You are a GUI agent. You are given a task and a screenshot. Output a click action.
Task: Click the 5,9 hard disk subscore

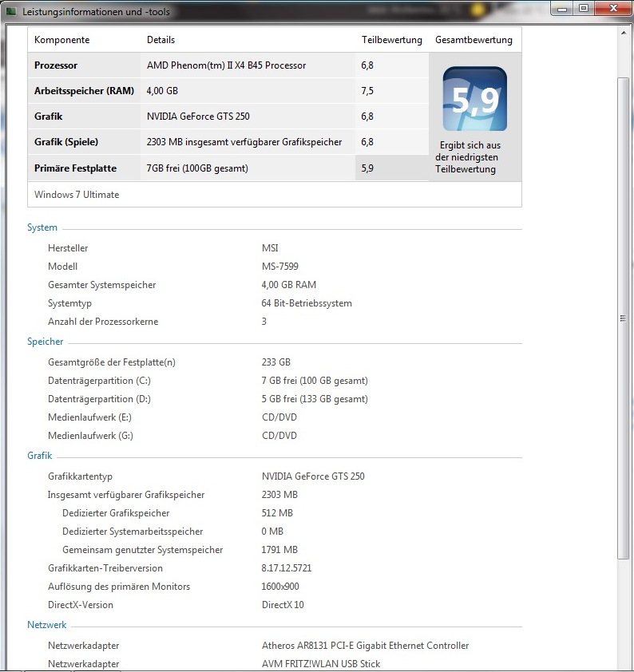click(367, 168)
